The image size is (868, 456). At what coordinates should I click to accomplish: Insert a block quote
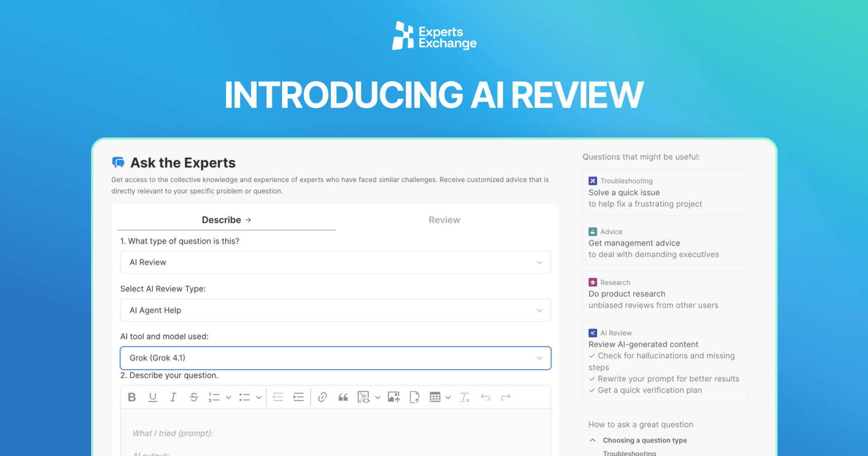[x=343, y=397]
